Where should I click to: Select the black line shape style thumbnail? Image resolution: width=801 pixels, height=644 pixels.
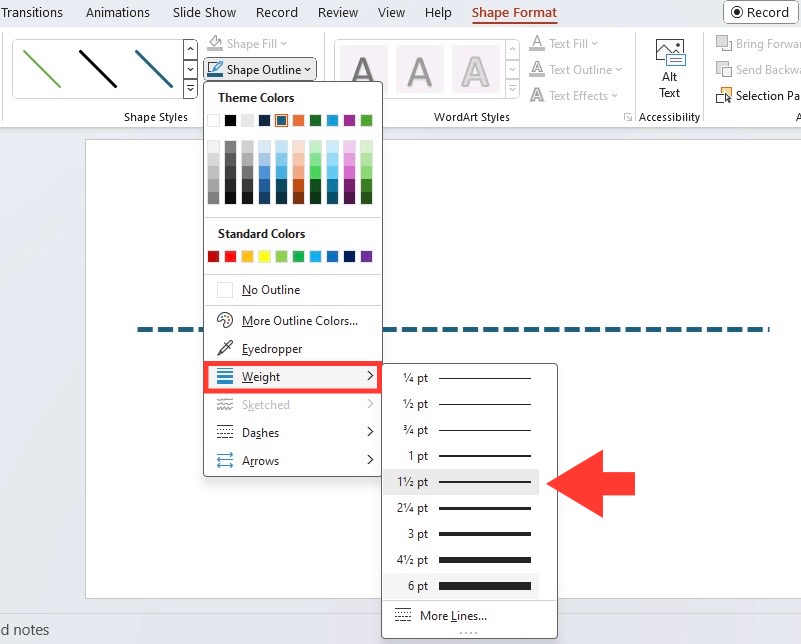tap(98, 68)
